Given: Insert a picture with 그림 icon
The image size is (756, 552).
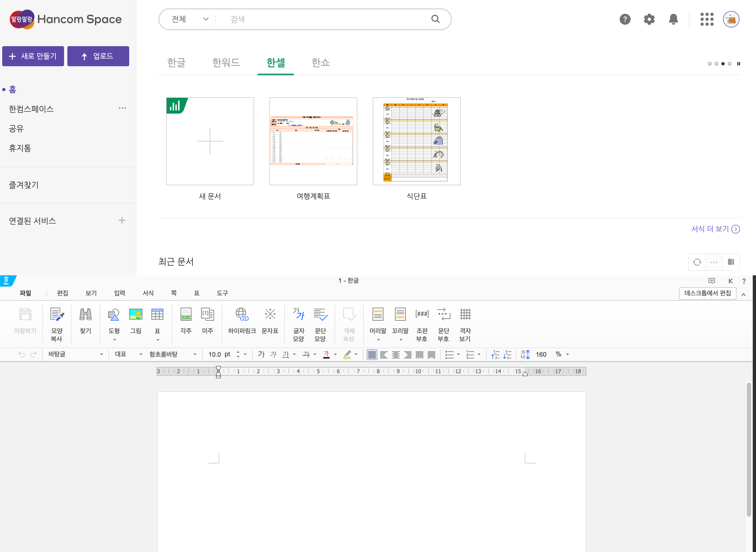Looking at the screenshot, I should [135, 314].
